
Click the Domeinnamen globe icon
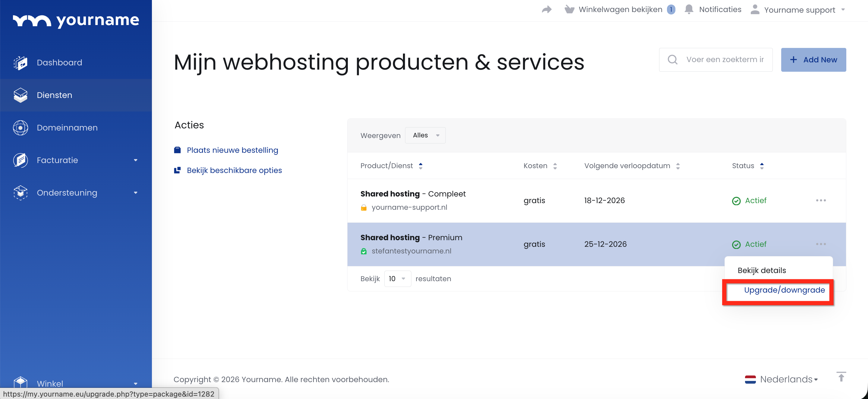click(20, 128)
